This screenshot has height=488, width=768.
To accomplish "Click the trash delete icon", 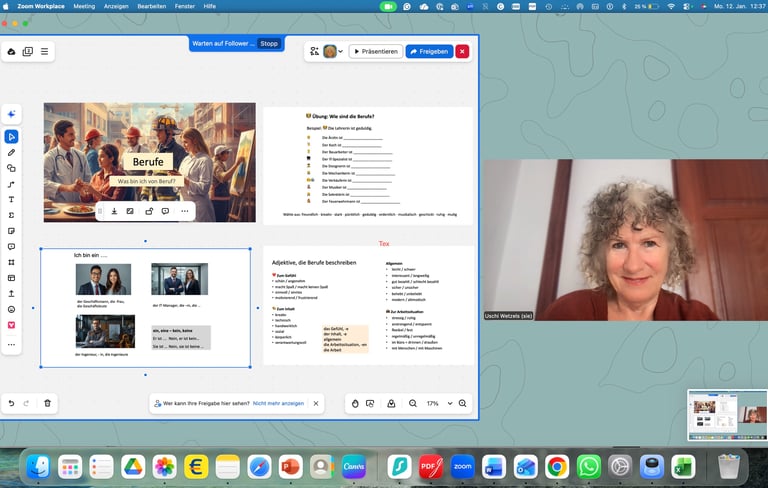I will click(48, 403).
